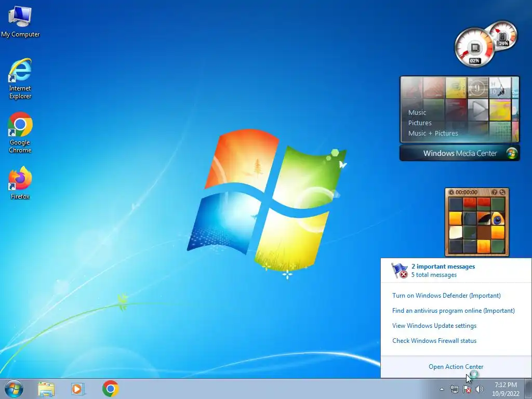532x399 pixels.
Task: Open the My Computer desktop icon
Action: click(20, 22)
